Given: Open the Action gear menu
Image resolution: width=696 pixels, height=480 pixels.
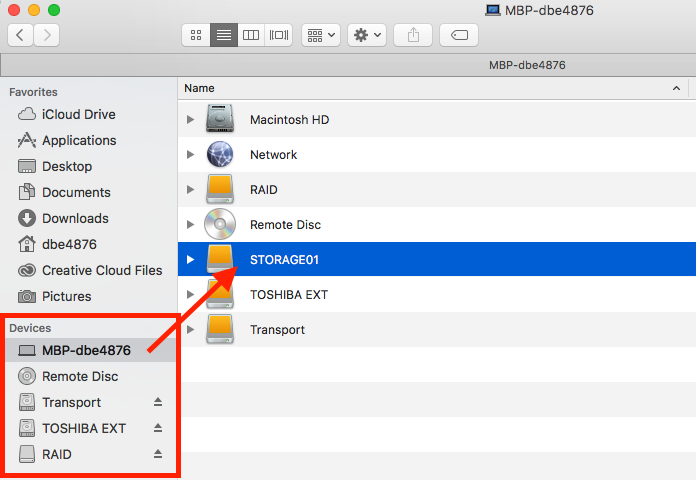Looking at the screenshot, I should click(367, 35).
